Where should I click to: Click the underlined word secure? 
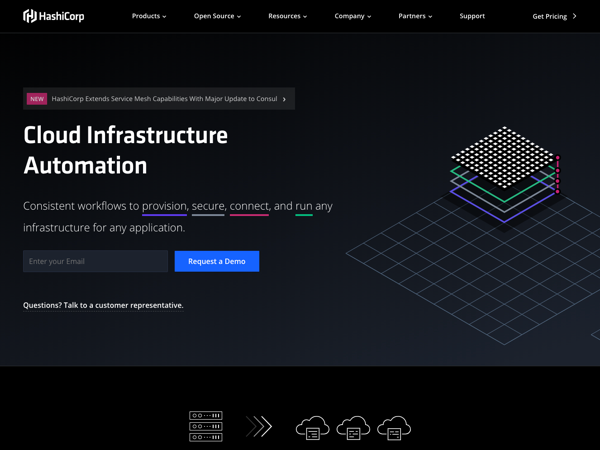point(208,206)
